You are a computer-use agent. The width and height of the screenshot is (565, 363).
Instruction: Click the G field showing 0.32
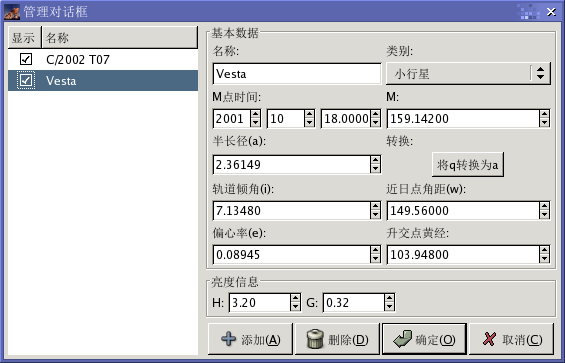353,302
